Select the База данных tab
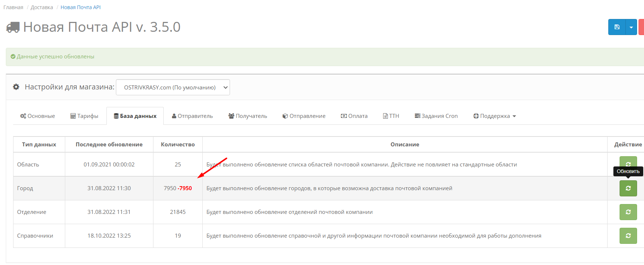 (x=135, y=116)
